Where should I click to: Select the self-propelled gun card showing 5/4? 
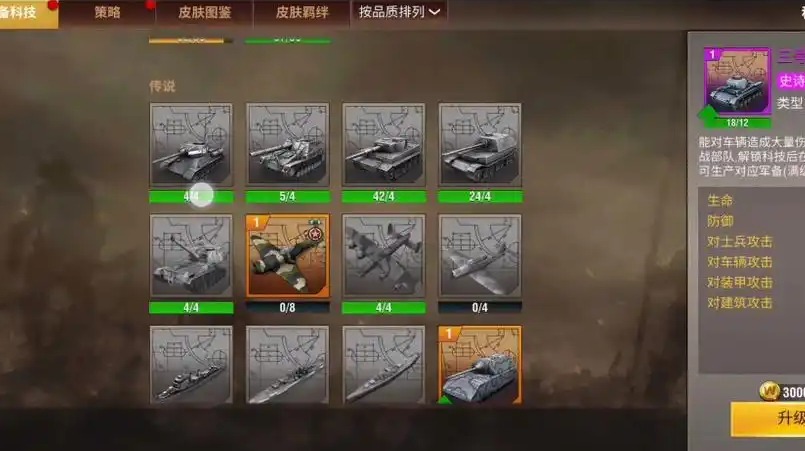pos(288,144)
